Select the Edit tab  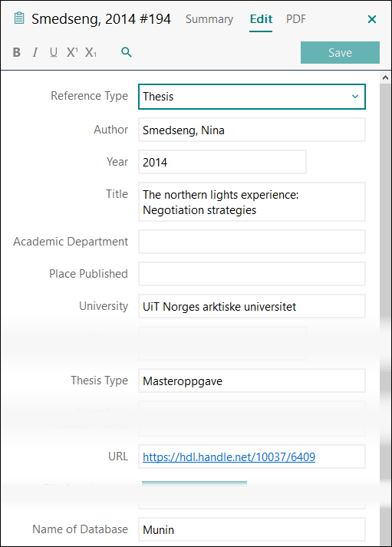coord(261,19)
